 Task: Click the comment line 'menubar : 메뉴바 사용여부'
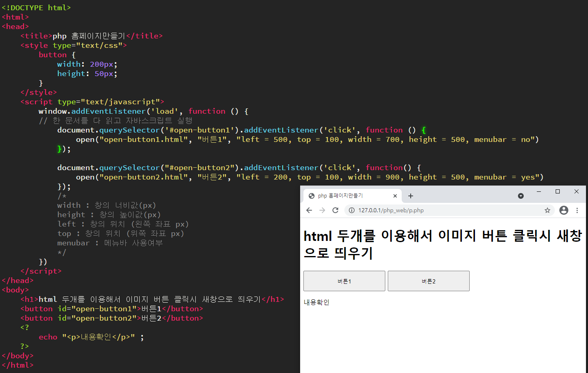(x=110, y=243)
